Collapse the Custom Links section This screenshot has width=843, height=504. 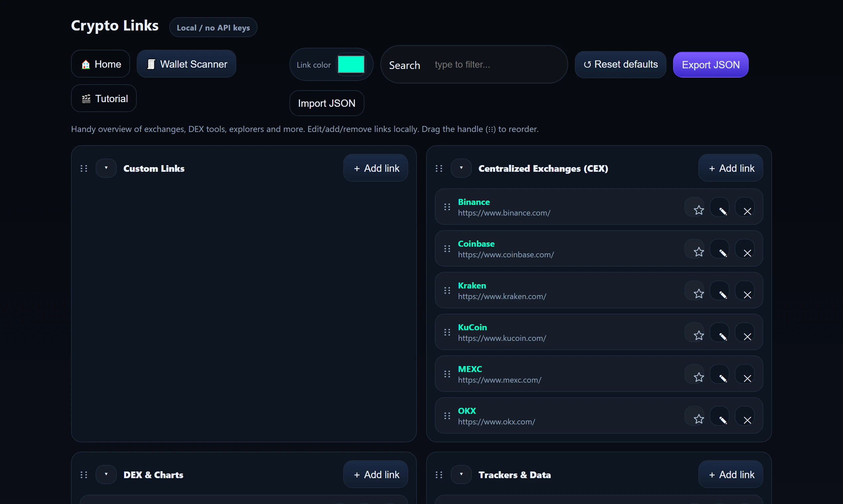pos(106,168)
